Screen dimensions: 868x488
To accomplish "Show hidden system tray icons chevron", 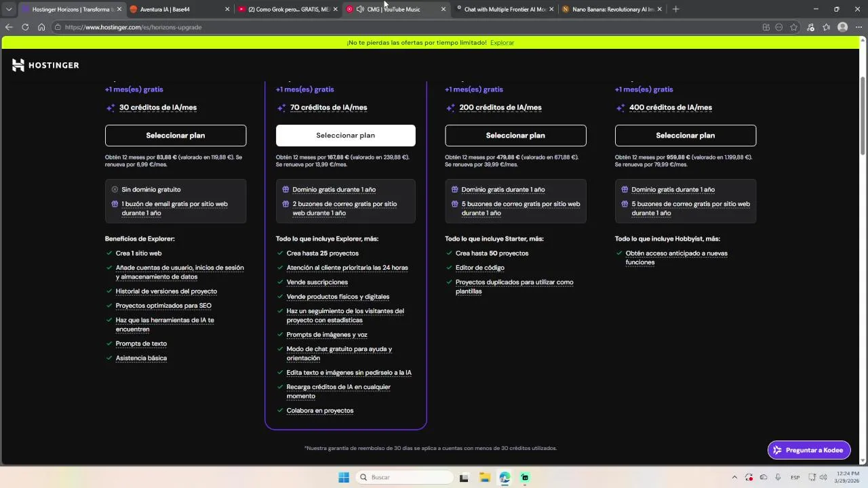I will click(734, 477).
